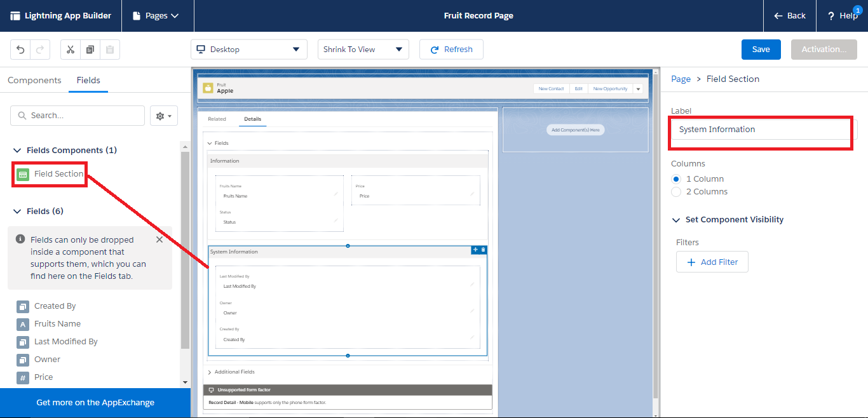This screenshot has width=868, height=418.
Task: Open the Shrink To View dropdown
Action: pos(363,49)
